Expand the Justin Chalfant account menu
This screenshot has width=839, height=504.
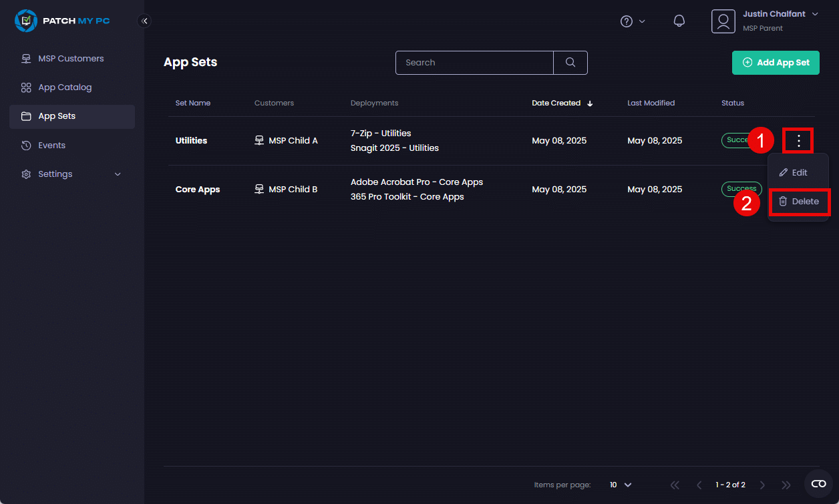pos(814,15)
